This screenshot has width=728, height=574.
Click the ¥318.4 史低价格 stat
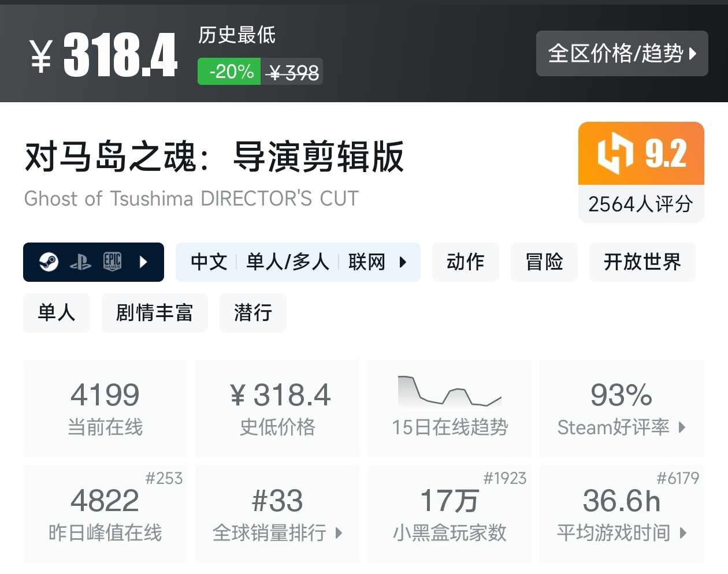(x=278, y=408)
